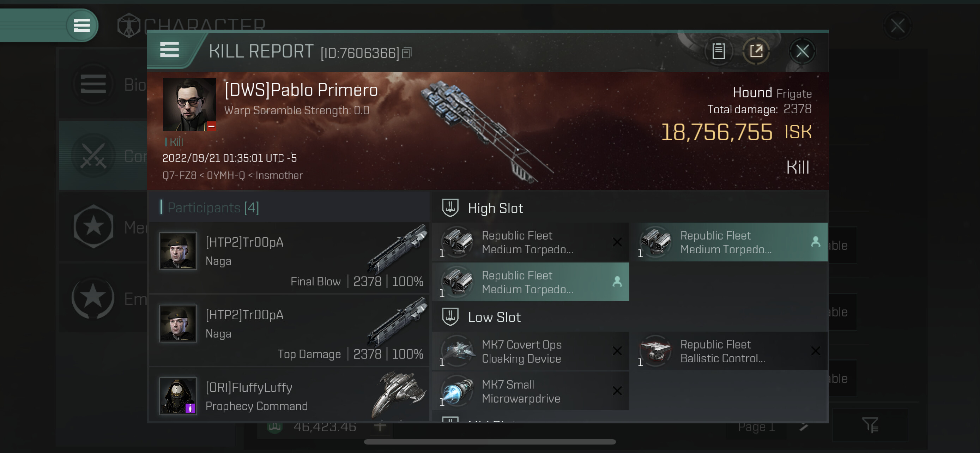Share the kill report externally

(x=756, y=51)
